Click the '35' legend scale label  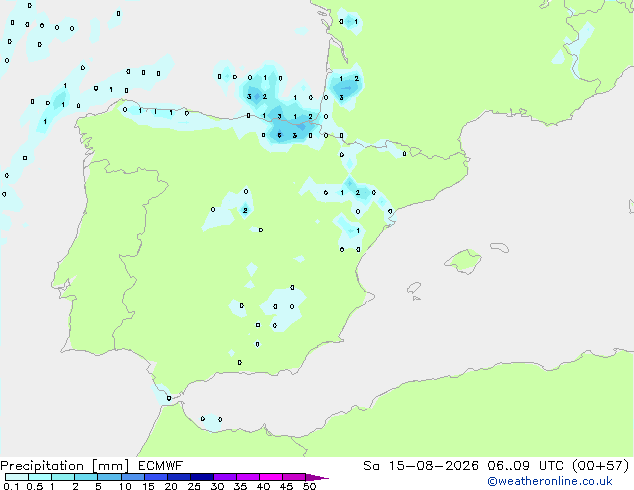(x=240, y=486)
